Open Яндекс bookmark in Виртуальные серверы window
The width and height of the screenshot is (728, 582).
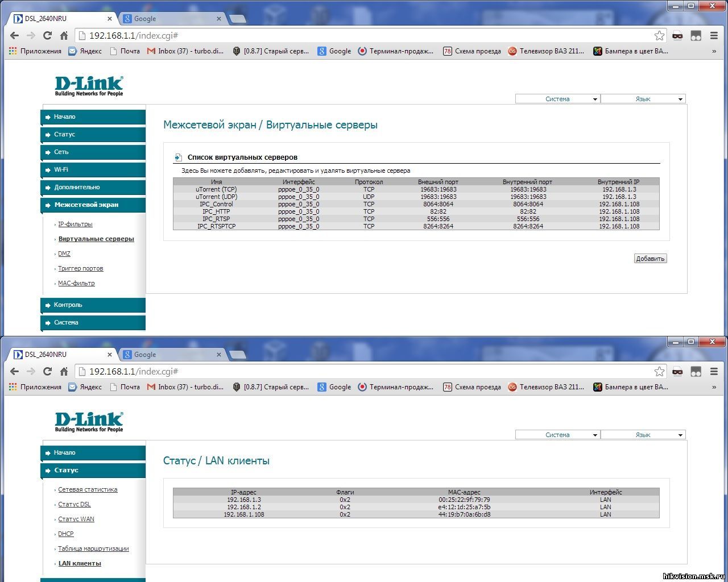(x=85, y=51)
